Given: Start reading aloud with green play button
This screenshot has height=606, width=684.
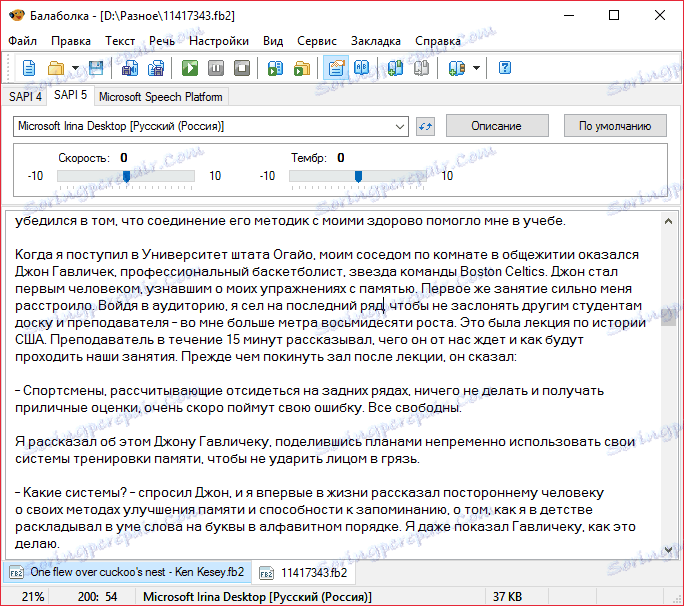Looking at the screenshot, I should [x=190, y=68].
